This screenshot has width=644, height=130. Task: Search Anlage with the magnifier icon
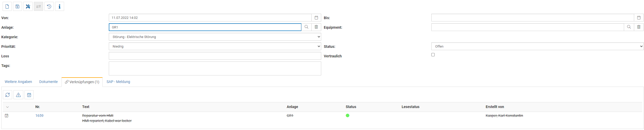306,27
